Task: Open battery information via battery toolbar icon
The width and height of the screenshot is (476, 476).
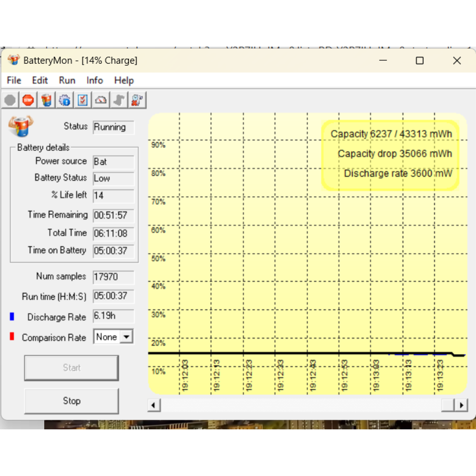Action: (x=46, y=100)
